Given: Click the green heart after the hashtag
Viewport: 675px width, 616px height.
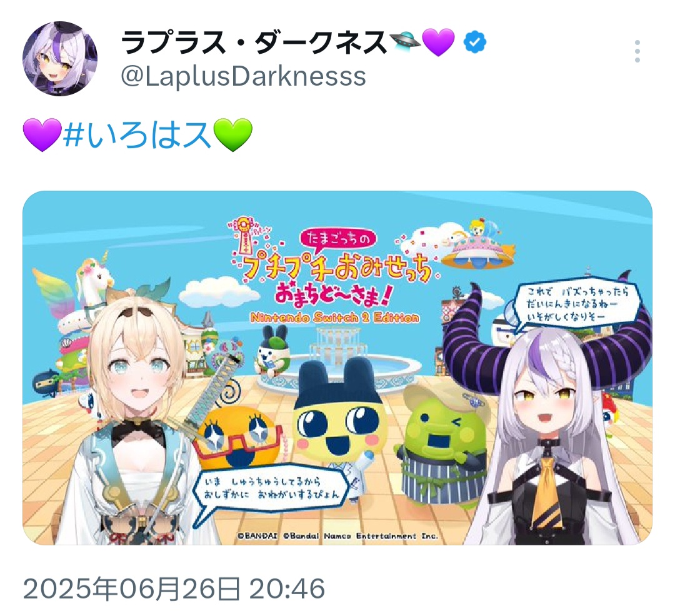Looking at the screenshot, I should [x=233, y=134].
